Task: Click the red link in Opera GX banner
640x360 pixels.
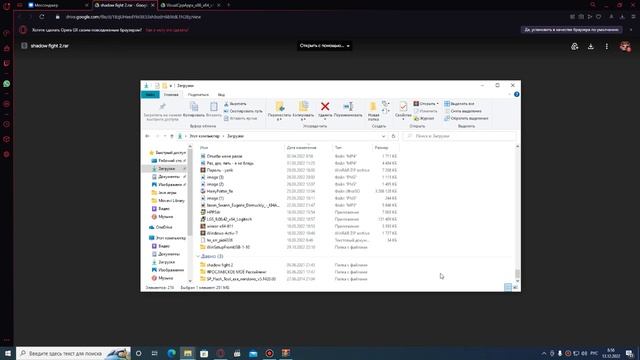Action: [167, 30]
